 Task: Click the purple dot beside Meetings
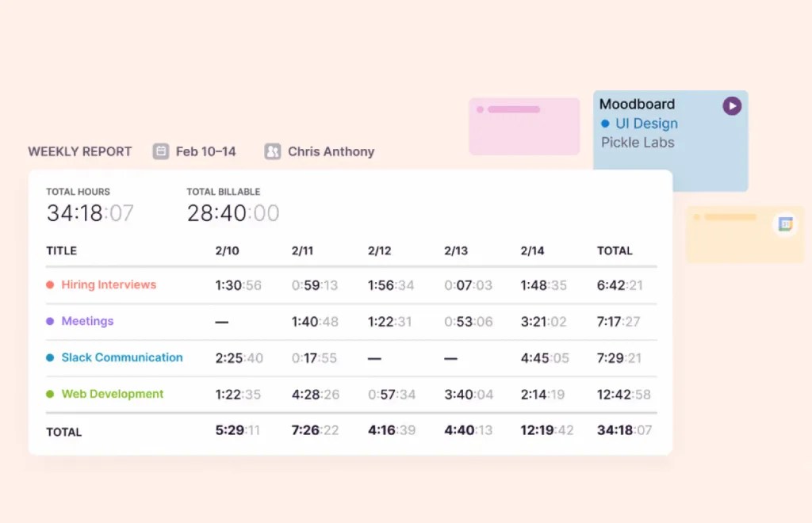(51, 321)
